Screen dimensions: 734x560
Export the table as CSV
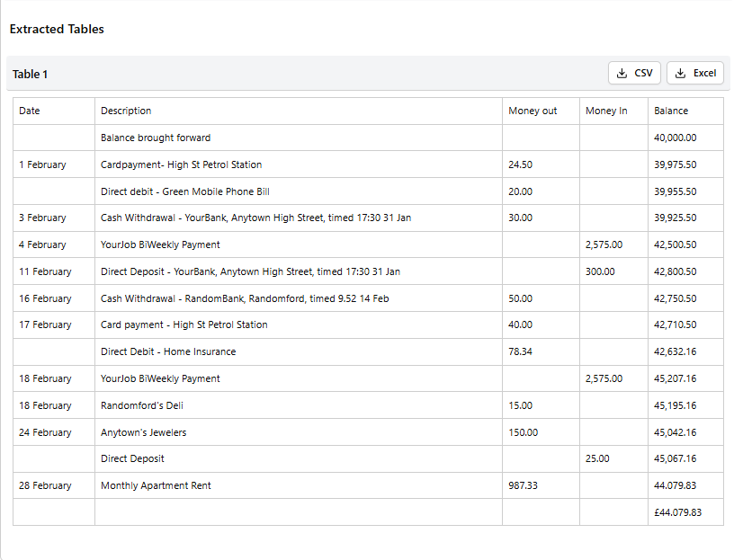(x=635, y=74)
